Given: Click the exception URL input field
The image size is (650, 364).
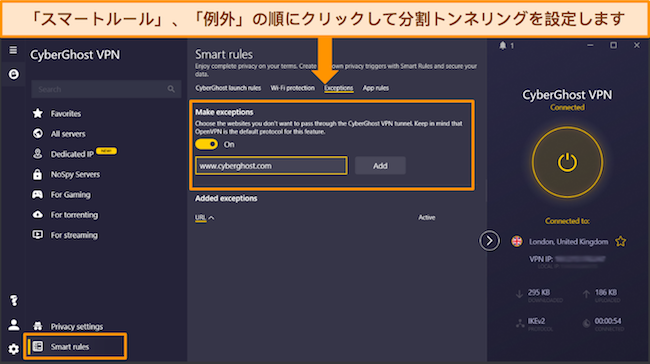Looking at the screenshot, I should click(x=272, y=166).
